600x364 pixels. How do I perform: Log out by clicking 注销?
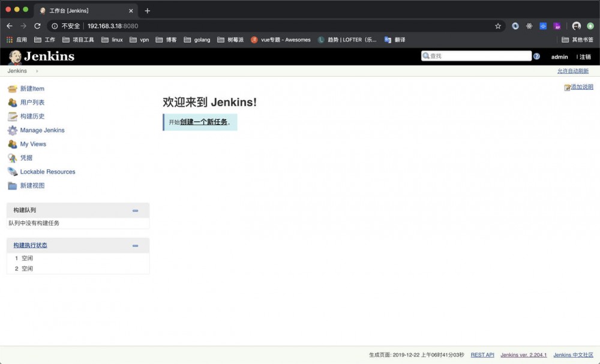[584, 56]
